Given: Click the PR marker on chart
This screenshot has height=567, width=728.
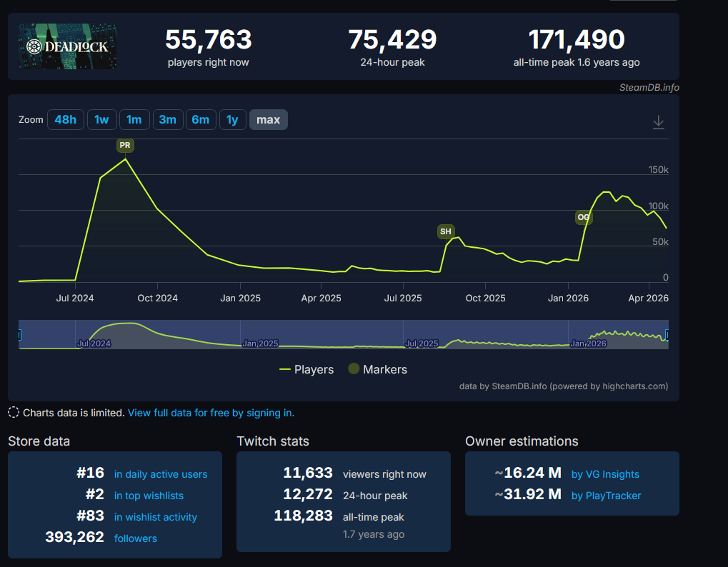Looking at the screenshot, I should (125, 145).
